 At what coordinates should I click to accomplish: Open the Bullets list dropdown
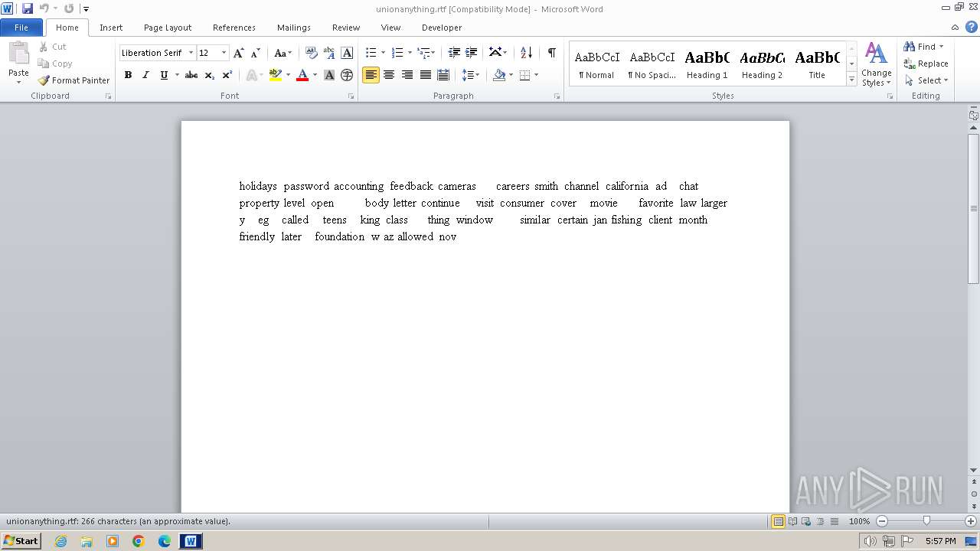[384, 53]
